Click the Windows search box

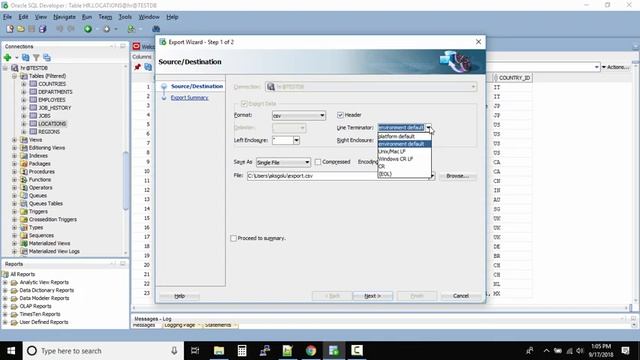(x=104, y=351)
